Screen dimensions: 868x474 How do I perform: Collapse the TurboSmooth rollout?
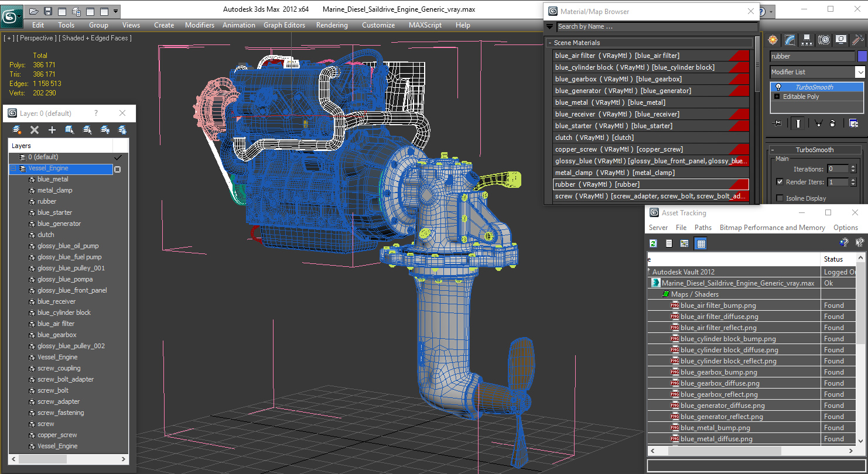(773, 150)
